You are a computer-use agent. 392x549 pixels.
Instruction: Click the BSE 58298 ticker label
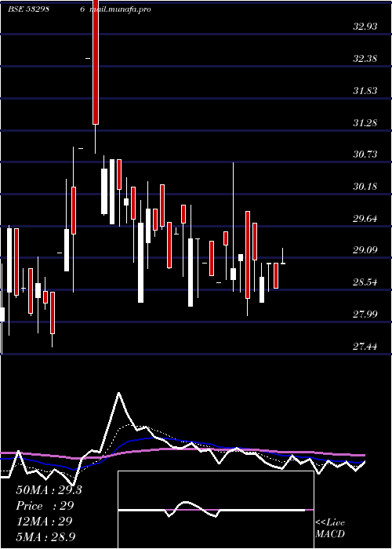point(28,9)
